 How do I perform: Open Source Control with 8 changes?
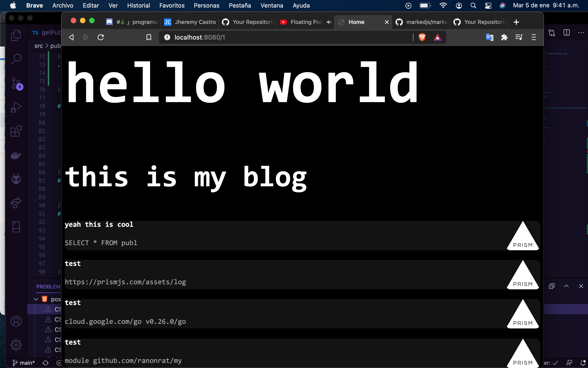pyautogui.click(x=17, y=84)
